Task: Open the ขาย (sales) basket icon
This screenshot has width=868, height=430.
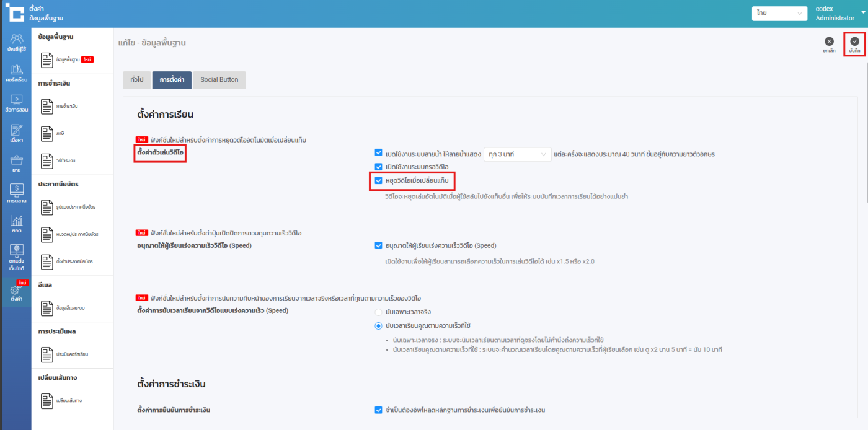Action: point(17,164)
